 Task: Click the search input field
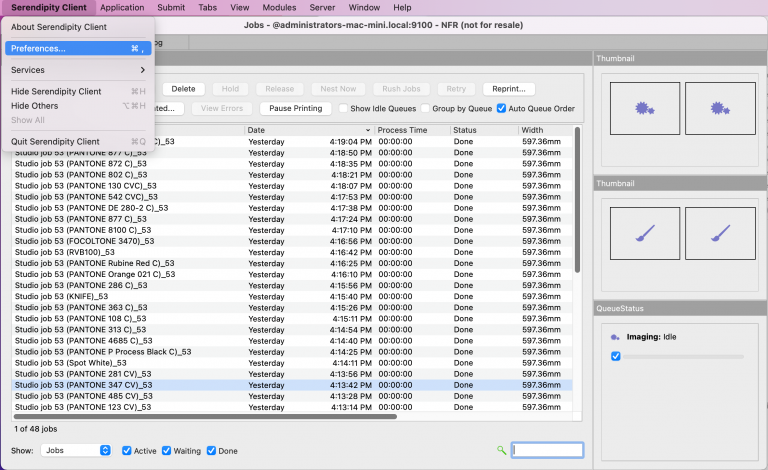coord(547,450)
